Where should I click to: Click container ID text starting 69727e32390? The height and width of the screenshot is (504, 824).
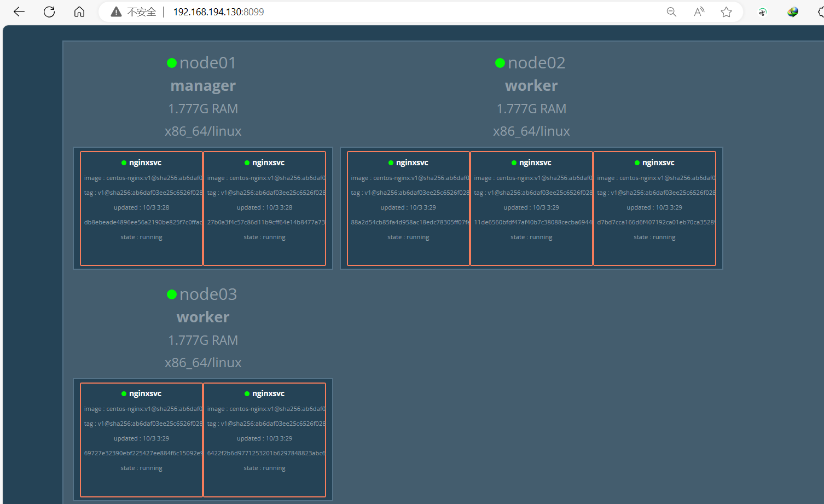tap(143, 453)
